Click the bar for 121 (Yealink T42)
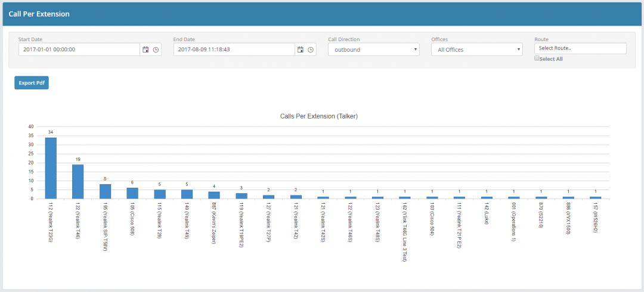The width and height of the screenshot is (644, 292). point(296,197)
